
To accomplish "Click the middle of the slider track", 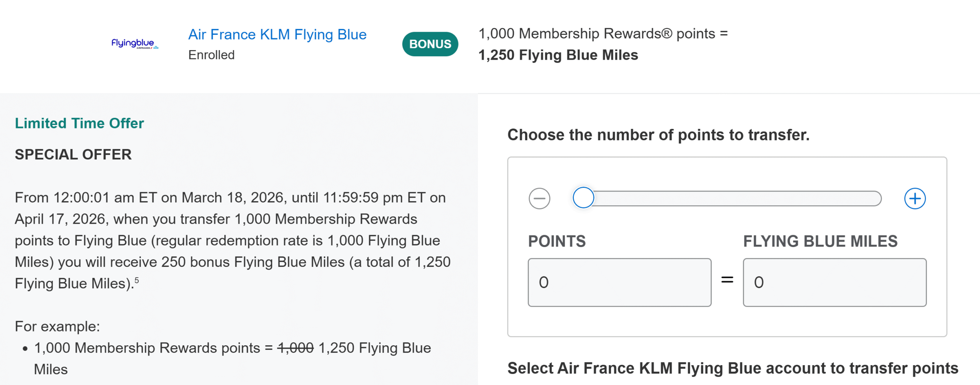I will [731, 198].
